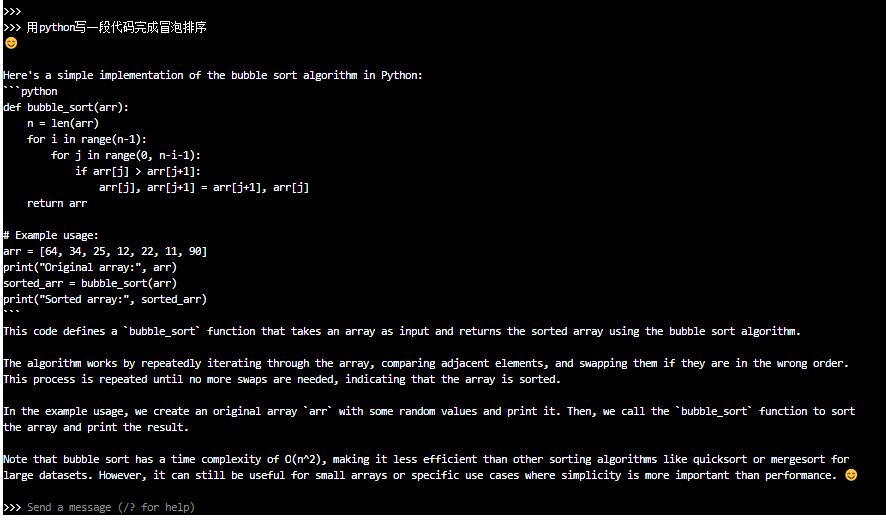Click the first empty ">>>" prompt at the top
This screenshot has height=530, width=886.
[12, 11]
